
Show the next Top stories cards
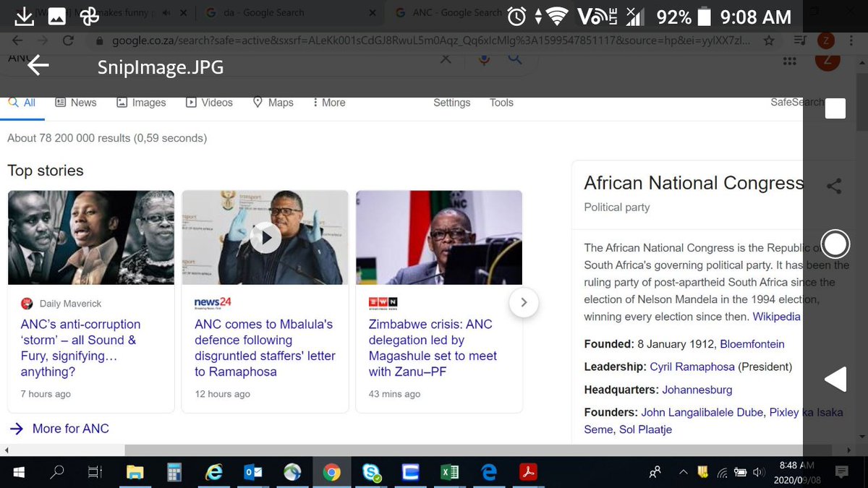coord(524,302)
